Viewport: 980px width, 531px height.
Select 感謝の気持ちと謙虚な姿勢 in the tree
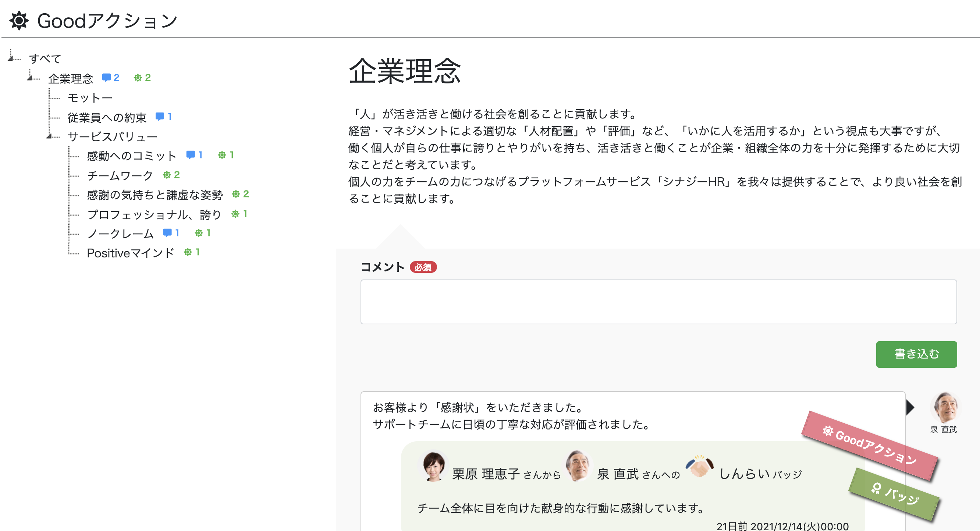click(155, 195)
